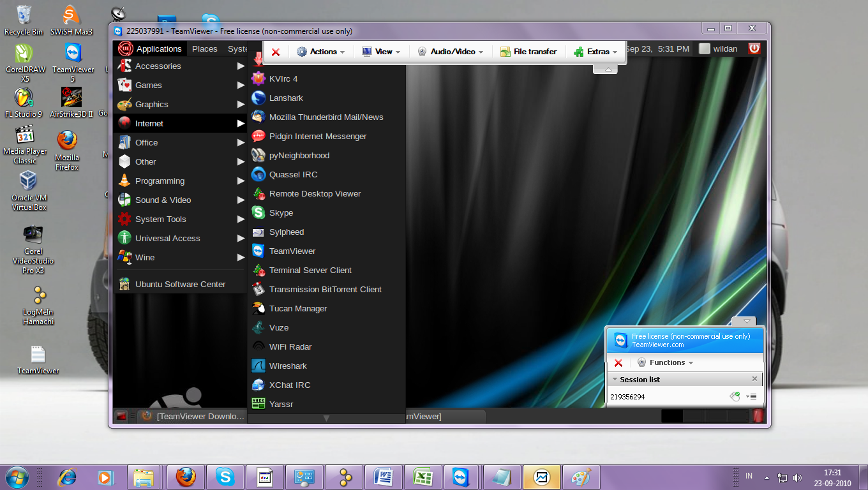The height and width of the screenshot is (490, 868).
Task: Open the Places menu in Ubuntu's panel
Action: coord(205,48)
